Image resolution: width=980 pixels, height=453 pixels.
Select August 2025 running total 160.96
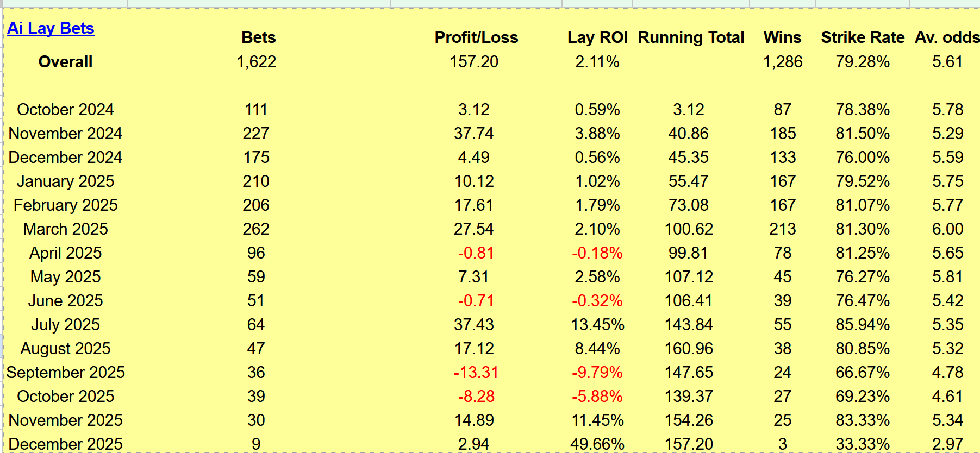688,349
